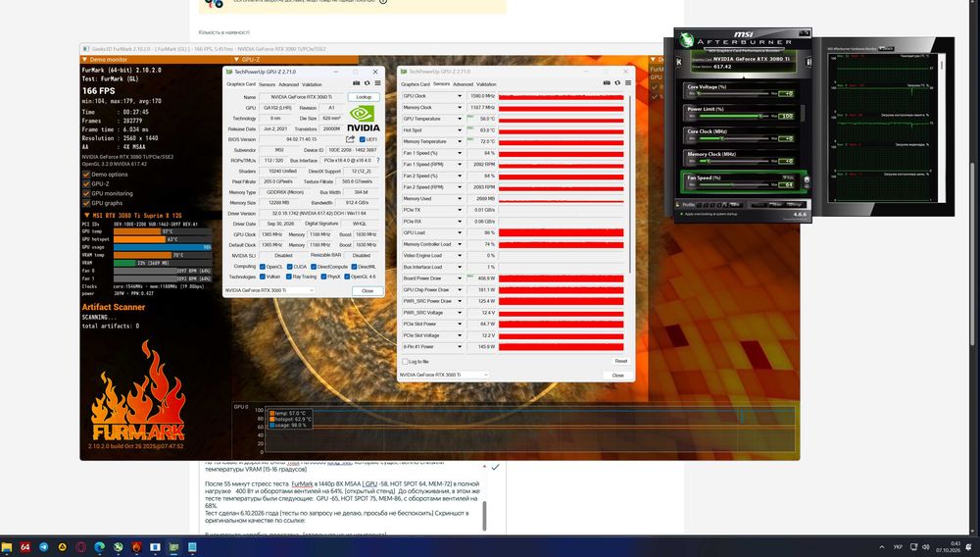Image resolution: width=980 pixels, height=557 pixels.
Task: Click Detach button in Afterburner hardware monitor
Action: (x=886, y=48)
